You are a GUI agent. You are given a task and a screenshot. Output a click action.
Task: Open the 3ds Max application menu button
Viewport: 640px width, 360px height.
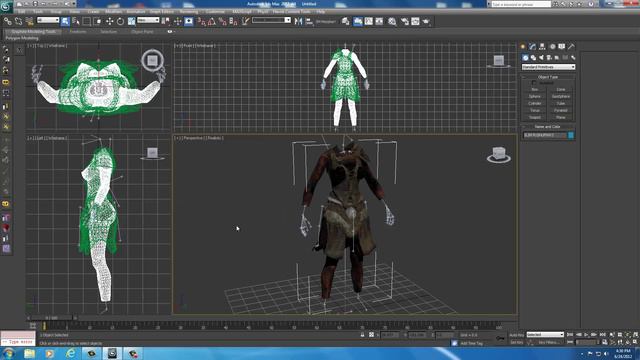click(6, 6)
